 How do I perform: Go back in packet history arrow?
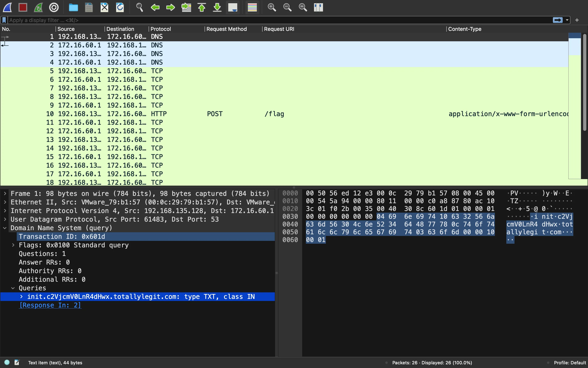tap(155, 7)
